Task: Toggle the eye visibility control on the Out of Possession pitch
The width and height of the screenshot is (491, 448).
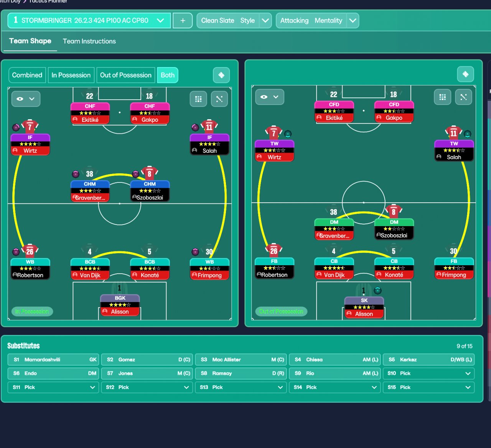Action: click(x=270, y=97)
